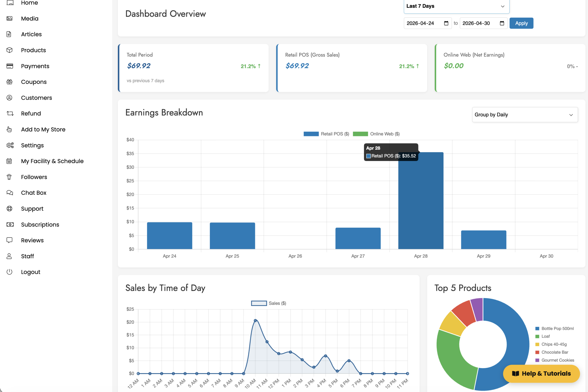Image resolution: width=588 pixels, height=392 pixels.
Task: Click the Logout power icon
Action: coord(9,272)
